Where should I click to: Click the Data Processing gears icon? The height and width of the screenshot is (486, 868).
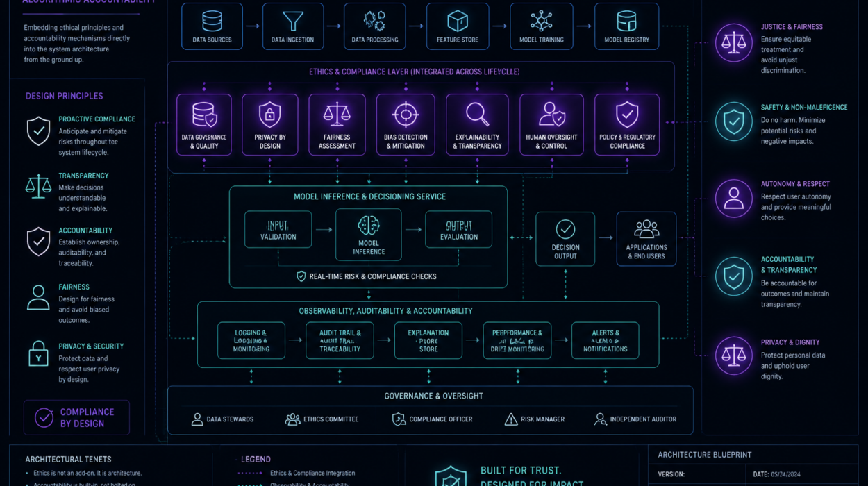tap(374, 22)
